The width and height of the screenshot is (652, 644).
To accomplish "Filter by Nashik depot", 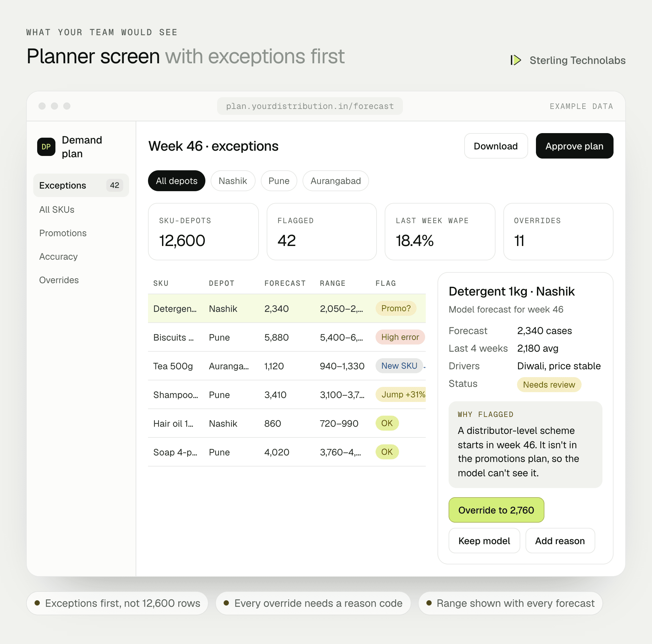I will (x=233, y=181).
